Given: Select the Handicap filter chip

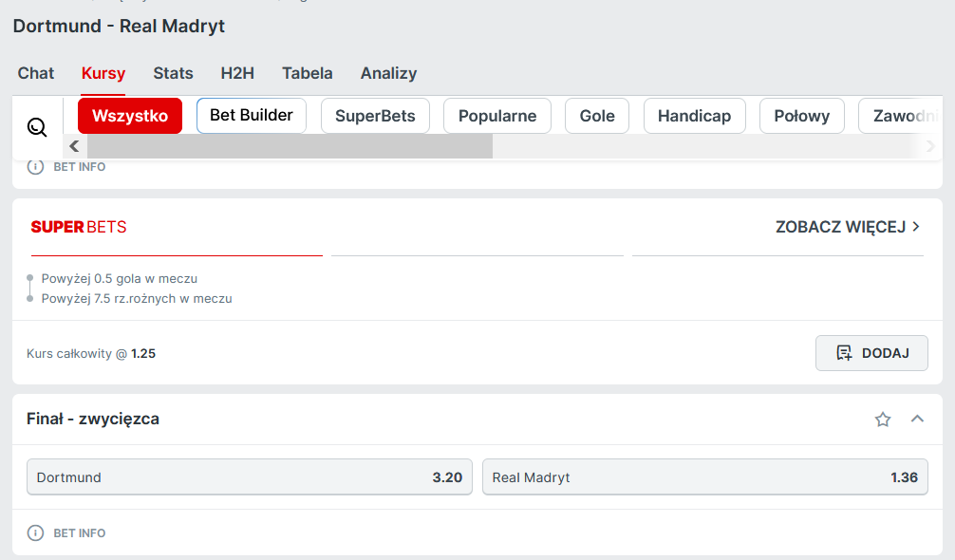Looking at the screenshot, I should click(694, 116).
